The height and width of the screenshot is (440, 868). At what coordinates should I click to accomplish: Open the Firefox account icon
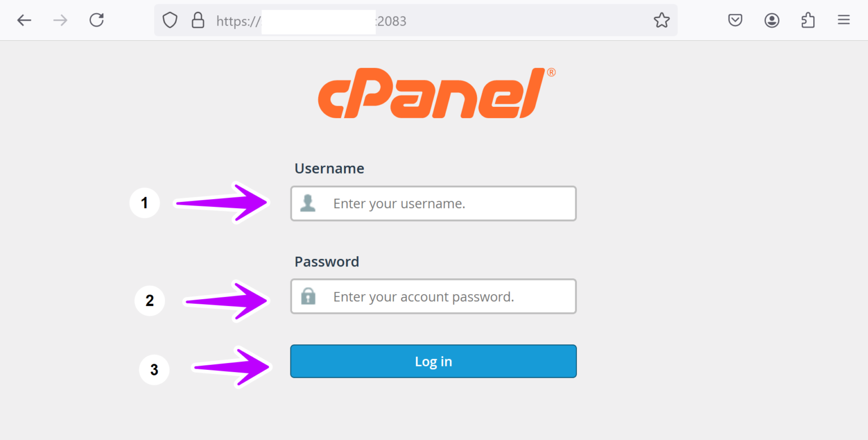[x=771, y=20]
